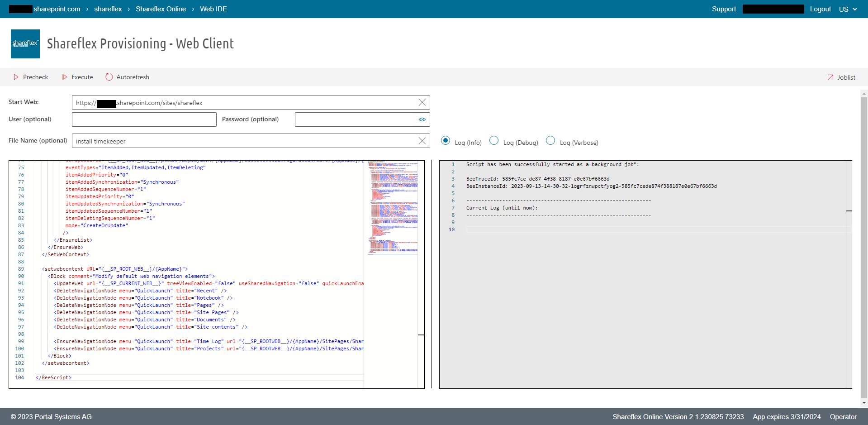
Task: Click EnsureNavigationNode line titled Time Log
Action: (x=209, y=341)
